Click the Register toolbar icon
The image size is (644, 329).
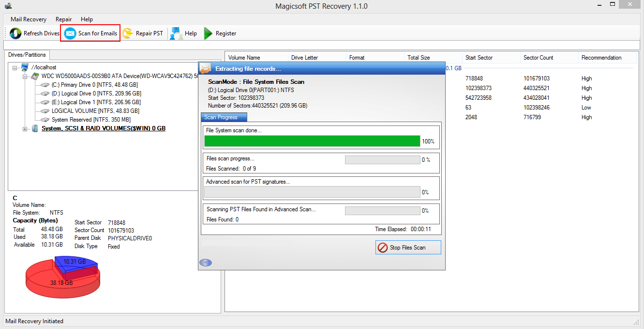click(208, 33)
